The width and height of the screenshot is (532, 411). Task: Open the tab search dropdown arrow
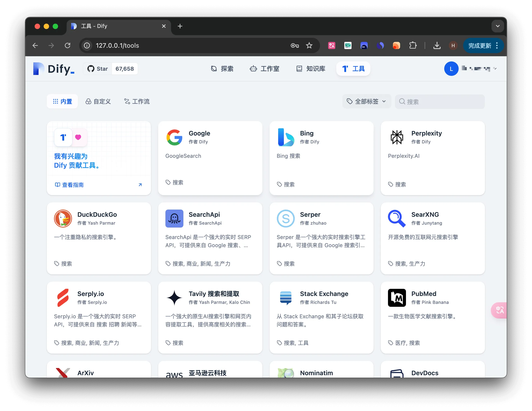(498, 26)
